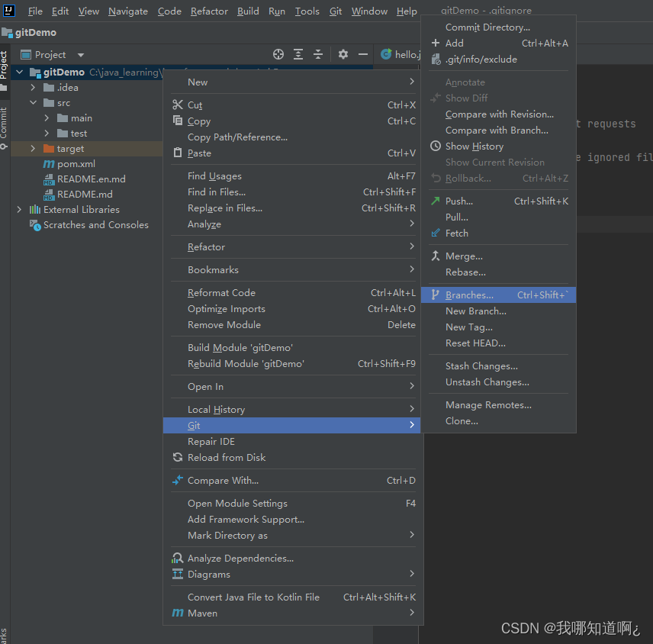Select Commit Directory... in Git submenu
Screen dimensions: 653x644
coord(498,27)
